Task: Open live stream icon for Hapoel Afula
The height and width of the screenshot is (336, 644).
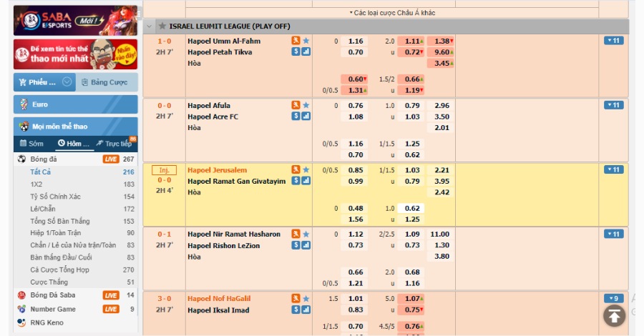Action: (296, 105)
